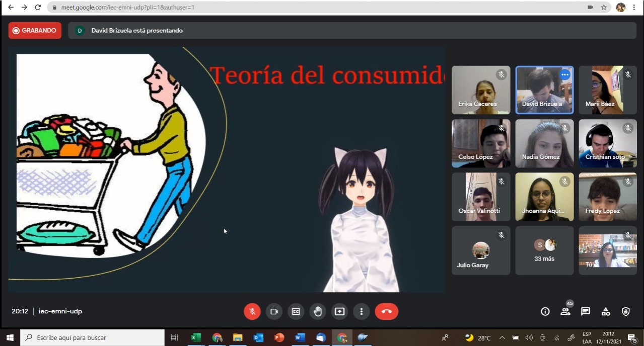Click the present now screen-share button
This screenshot has width=644, height=346.
pyautogui.click(x=339, y=311)
